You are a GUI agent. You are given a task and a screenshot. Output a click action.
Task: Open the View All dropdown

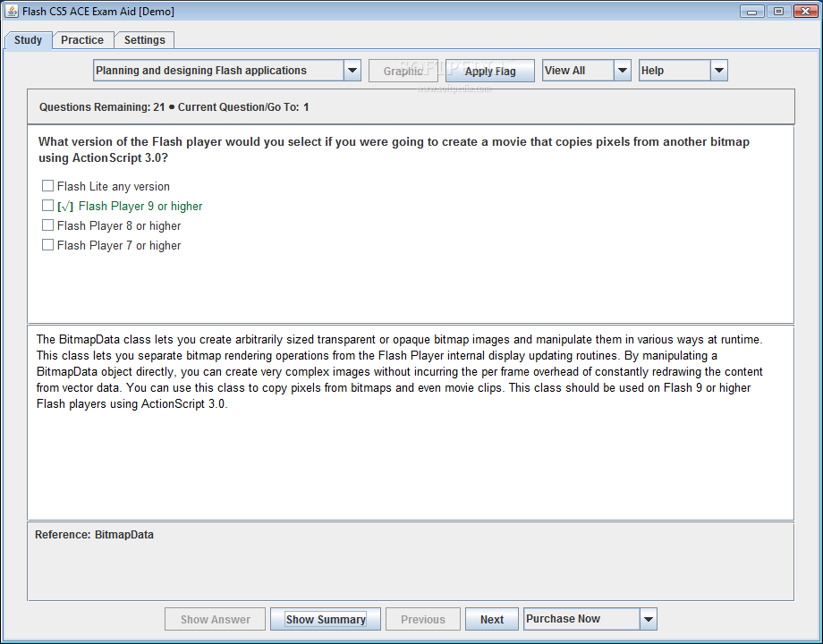click(x=586, y=71)
